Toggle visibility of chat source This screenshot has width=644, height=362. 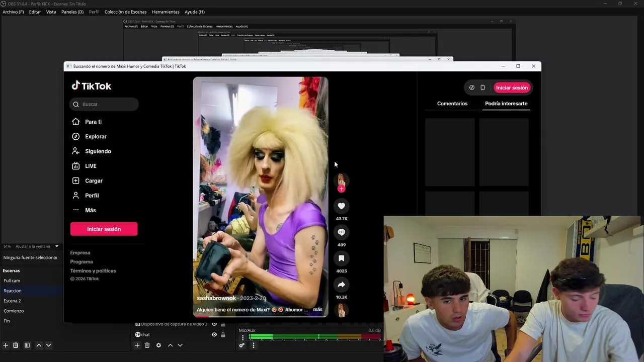(214, 335)
